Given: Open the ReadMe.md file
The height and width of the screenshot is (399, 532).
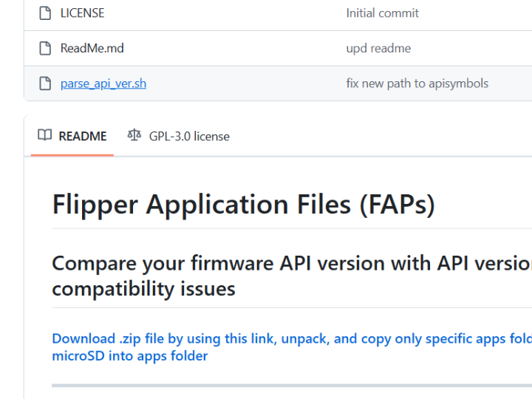Looking at the screenshot, I should (92, 48).
